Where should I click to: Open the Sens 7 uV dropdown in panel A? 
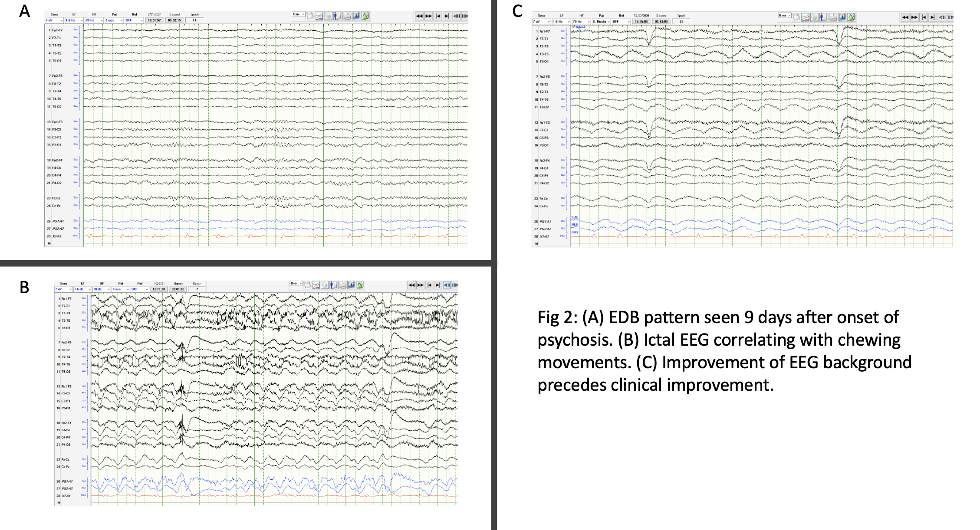[54, 20]
